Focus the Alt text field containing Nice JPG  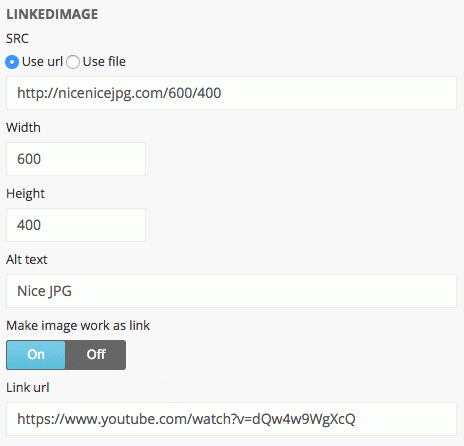231,291
